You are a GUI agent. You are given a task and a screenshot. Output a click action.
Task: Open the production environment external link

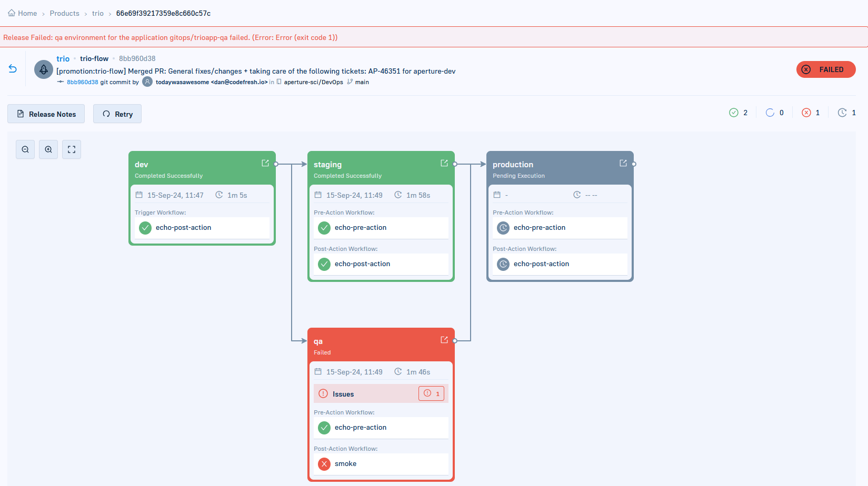click(x=623, y=163)
